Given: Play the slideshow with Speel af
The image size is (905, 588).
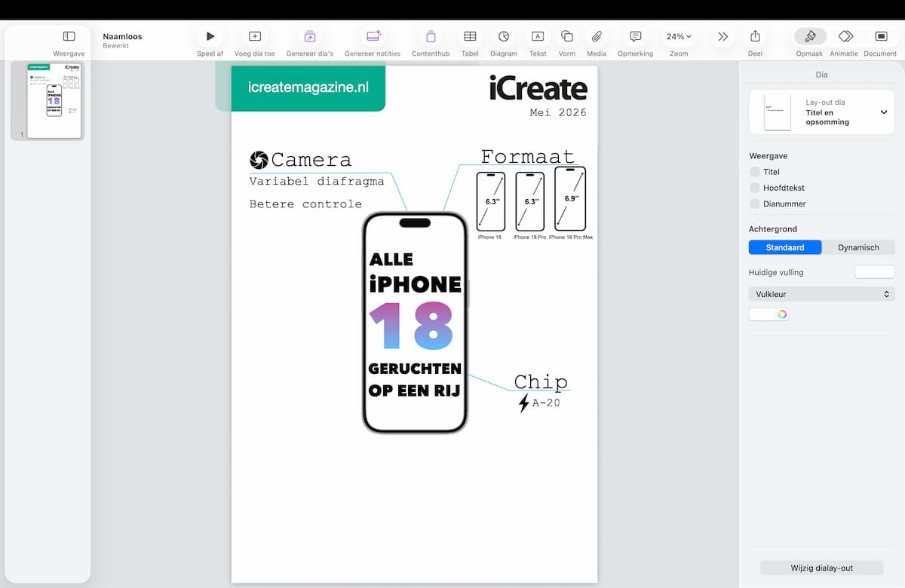Looking at the screenshot, I should click(210, 36).
